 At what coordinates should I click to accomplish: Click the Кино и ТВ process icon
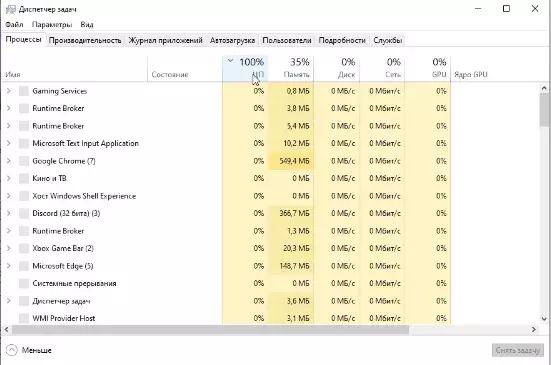pos(24,178)
